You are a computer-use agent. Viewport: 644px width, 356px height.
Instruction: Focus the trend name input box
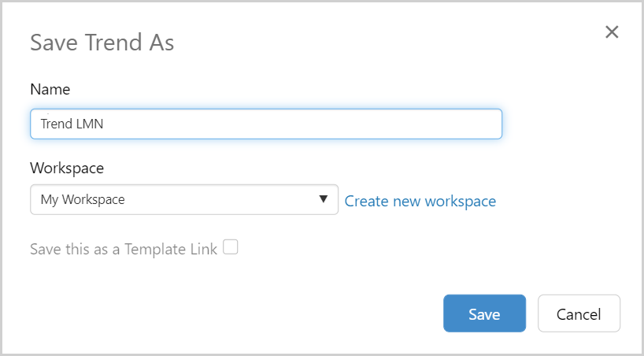[265, 124]
